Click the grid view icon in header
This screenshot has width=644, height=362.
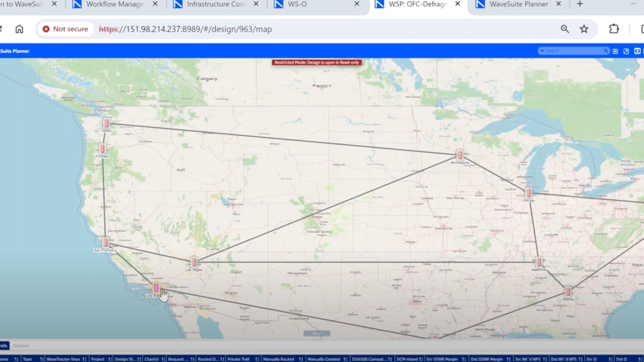click(615, 51)
